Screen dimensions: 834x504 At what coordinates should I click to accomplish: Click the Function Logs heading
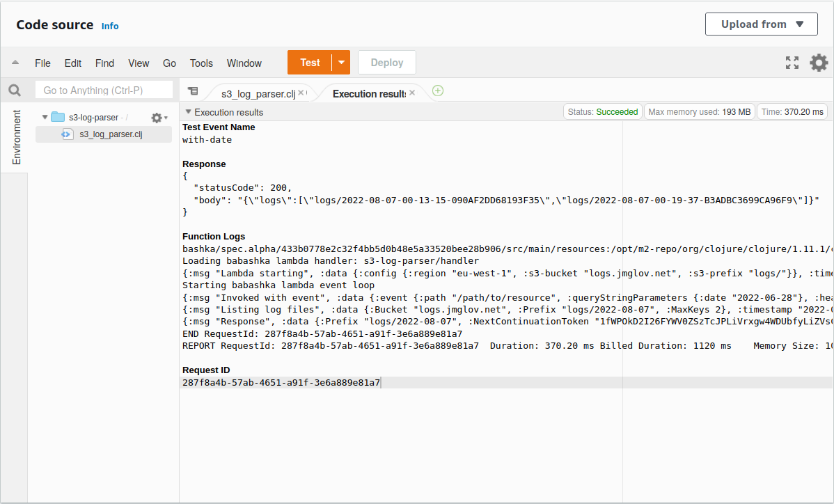click(x=214, y=237)
